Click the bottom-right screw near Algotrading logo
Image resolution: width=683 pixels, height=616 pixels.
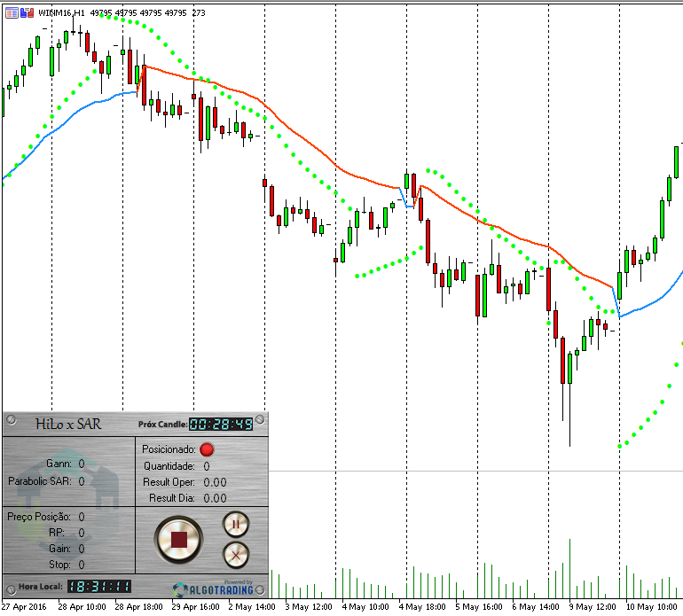coord(260,590)
